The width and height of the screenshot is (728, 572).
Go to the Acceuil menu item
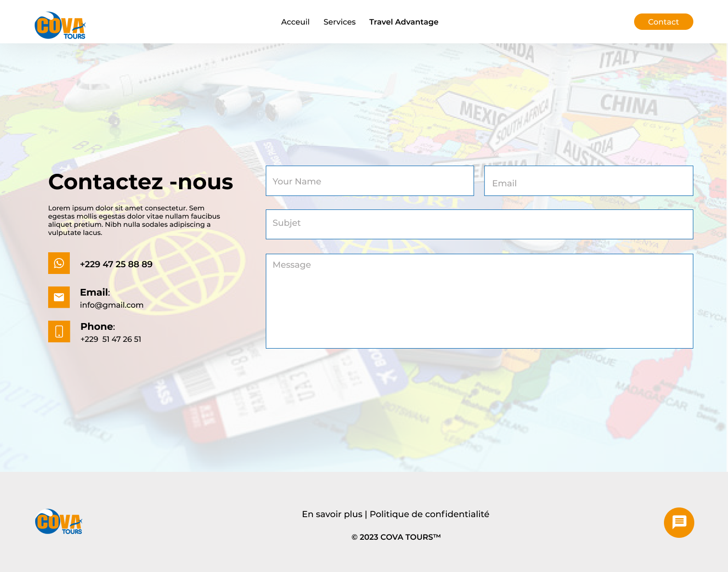pyautogui.click(x=295, y=22)
